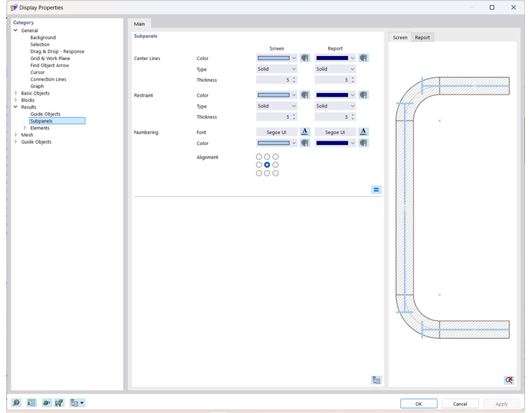Expand the Blocks category
The width and height of the screenshot is (532, 413).
click(x=15, y=100)
